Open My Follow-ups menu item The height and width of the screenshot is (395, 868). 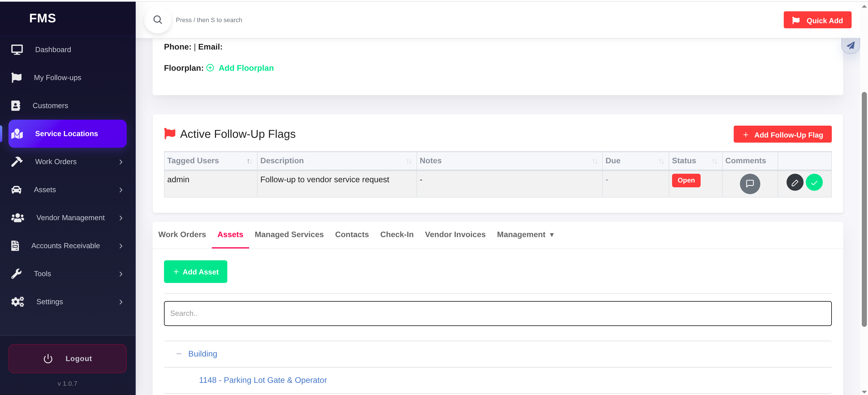click(67, 78)
